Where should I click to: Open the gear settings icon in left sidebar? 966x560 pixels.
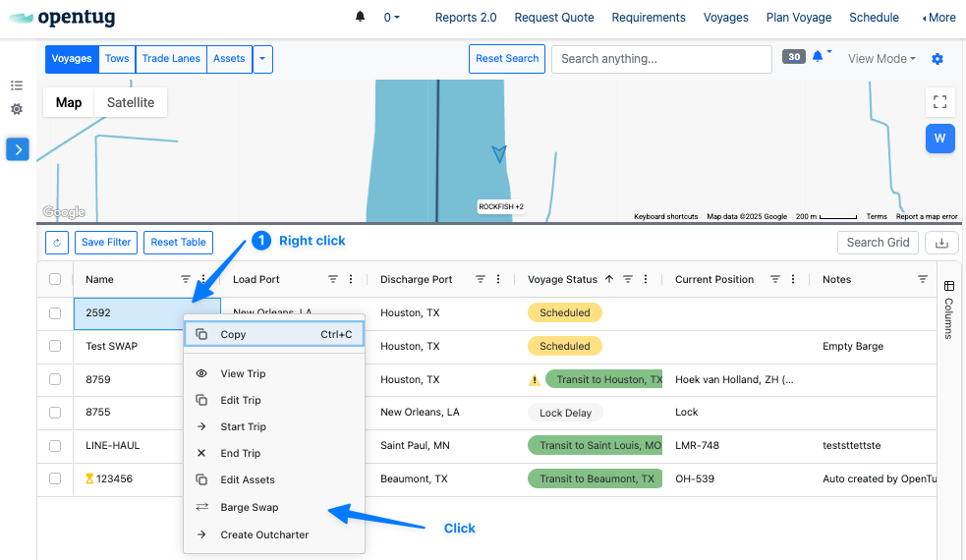(17, 109)
